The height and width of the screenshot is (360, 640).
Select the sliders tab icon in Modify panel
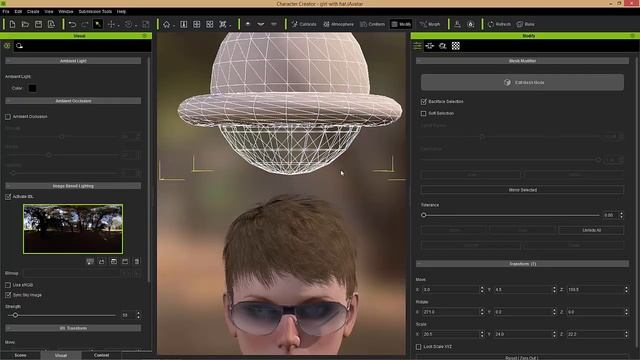click(417, 46)
